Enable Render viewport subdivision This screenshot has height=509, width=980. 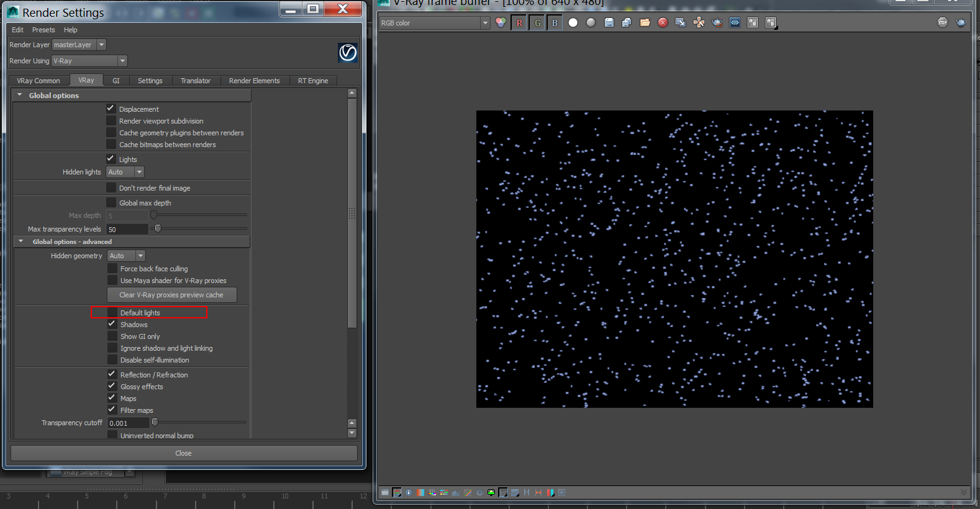click(x=111, y=120)
